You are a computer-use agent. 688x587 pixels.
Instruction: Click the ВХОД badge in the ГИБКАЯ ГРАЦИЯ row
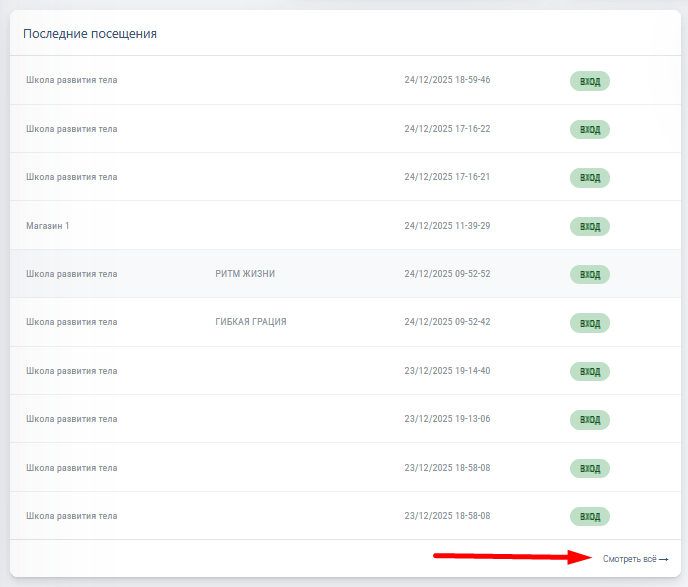pyautogui.click(x=590, y=323)
